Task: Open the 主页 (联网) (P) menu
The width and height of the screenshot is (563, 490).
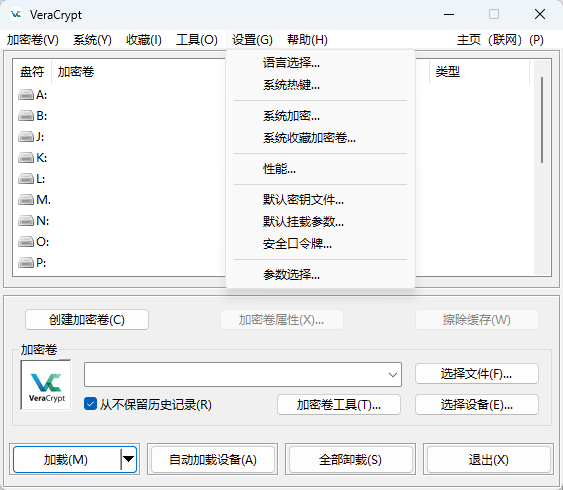Action: point(500,40)
